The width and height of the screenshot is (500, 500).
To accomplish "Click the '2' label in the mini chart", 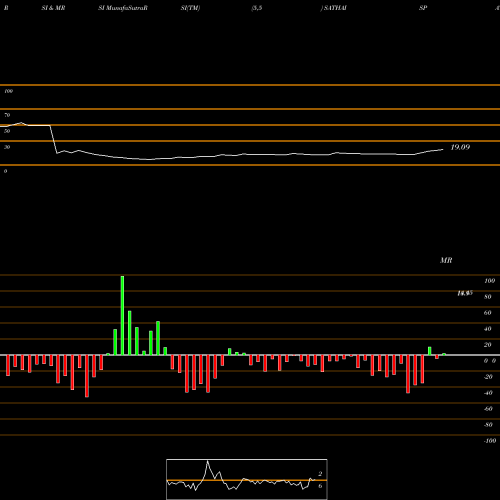I will pyautogui.click(x=320, y=474).
